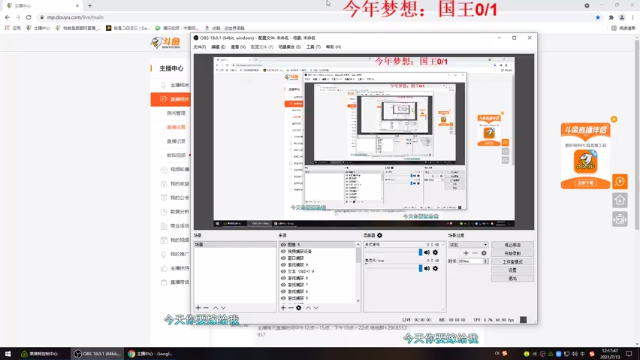Open the 工具(T) menu in OBS
The image size is (640, 360).
coord(313,47)
